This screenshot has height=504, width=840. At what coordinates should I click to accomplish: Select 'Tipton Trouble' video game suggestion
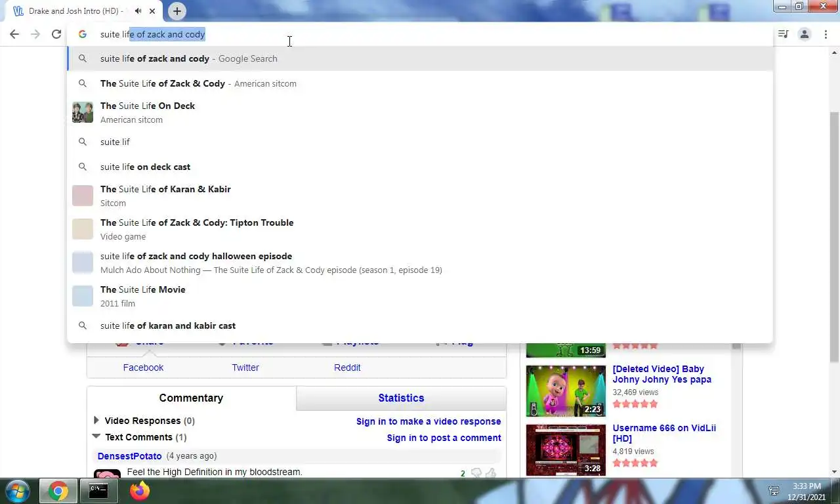coord(420,229)
